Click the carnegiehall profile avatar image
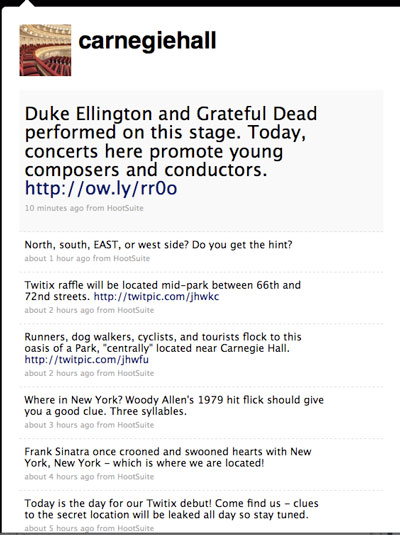The width and height of the screenshot is (400, 535). pos(45,50)
